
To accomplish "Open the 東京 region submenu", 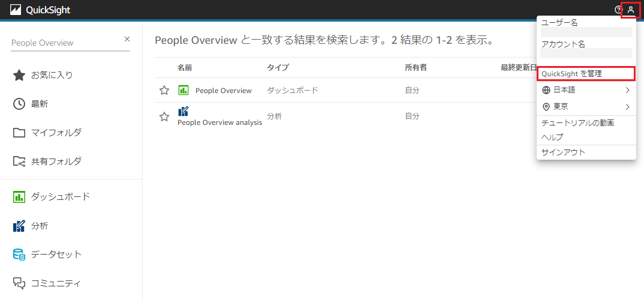I will (586, 106).
